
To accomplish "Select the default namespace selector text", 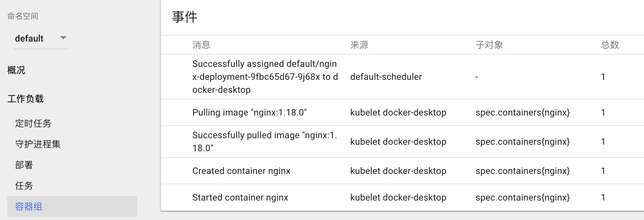I will pyautogui.click(x=29, y=39).
